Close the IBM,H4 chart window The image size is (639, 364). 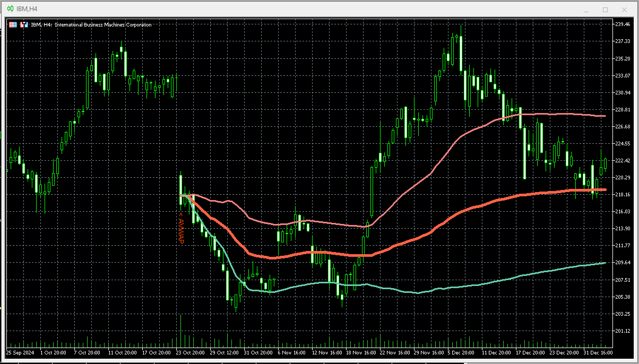coord(624,10)
